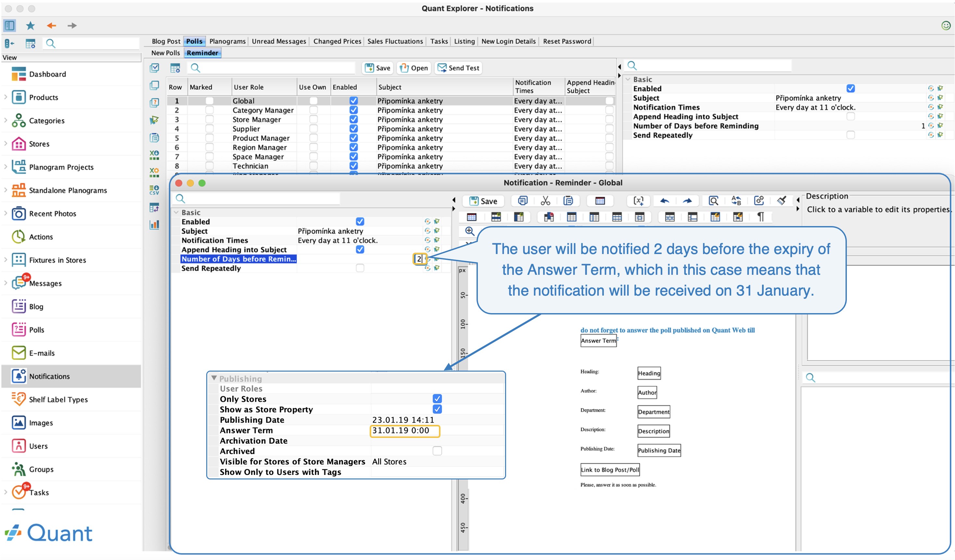The width and height of the screenshot is (955, 560).
Task: Click the smiley face icon at top right
Action: click(x=946, y=25)
